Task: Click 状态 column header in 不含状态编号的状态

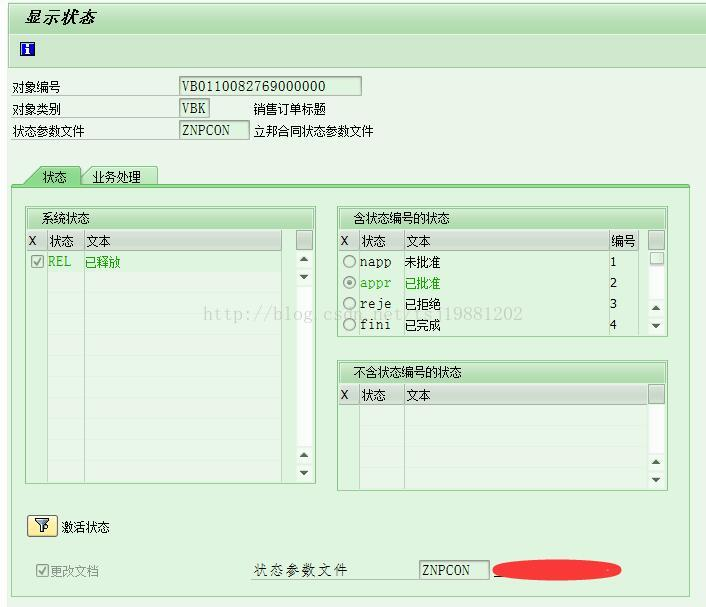Action: tap(381, 395)
